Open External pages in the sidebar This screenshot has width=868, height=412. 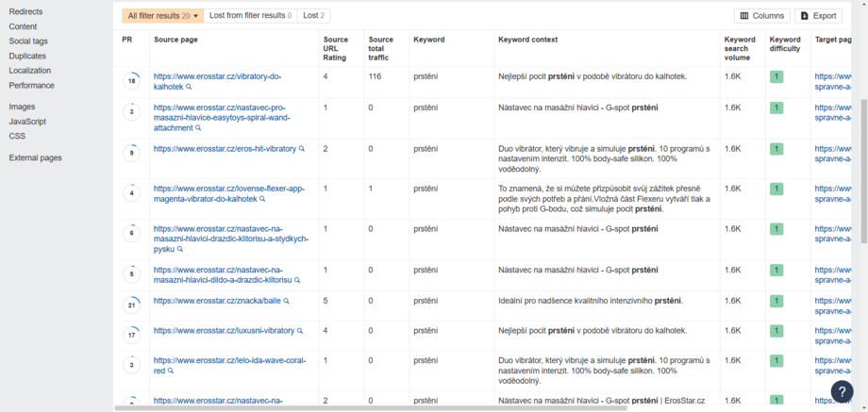35,157
